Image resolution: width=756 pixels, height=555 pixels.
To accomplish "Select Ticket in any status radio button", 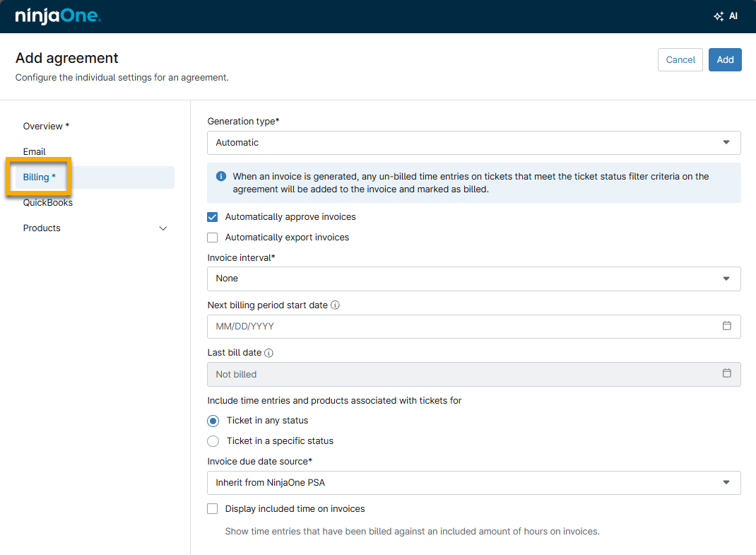I will tap(213, 421).
